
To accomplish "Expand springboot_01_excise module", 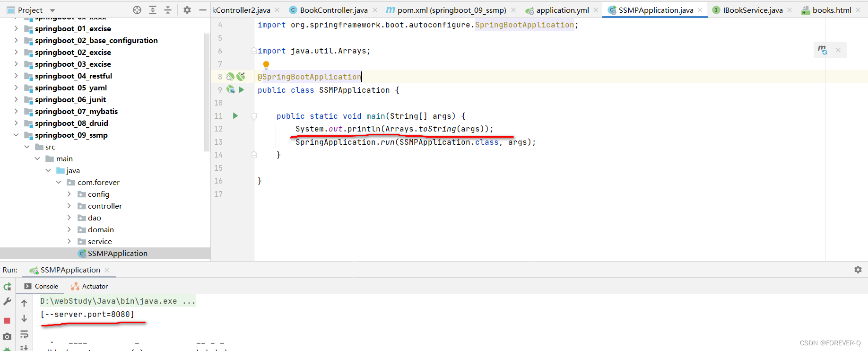I will [16, 28].
